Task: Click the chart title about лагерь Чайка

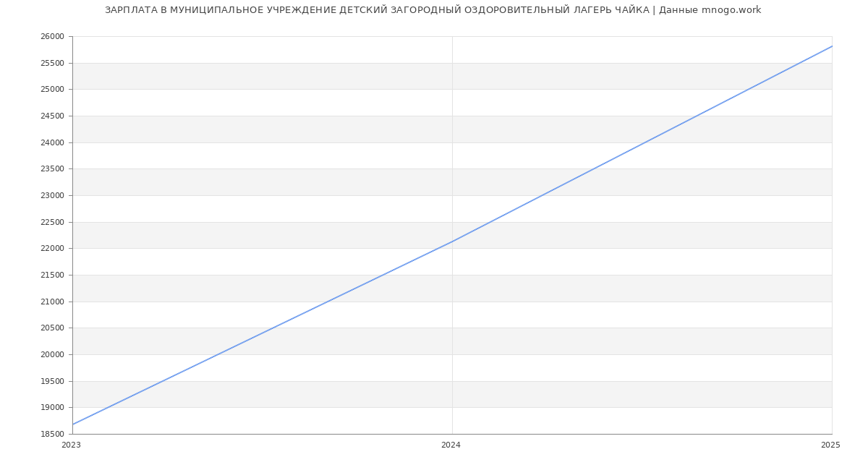Action: coord(433,10)
